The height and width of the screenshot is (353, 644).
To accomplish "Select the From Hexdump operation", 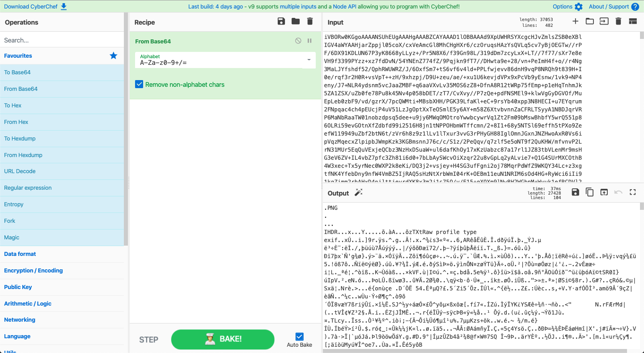I will point(62,155).
